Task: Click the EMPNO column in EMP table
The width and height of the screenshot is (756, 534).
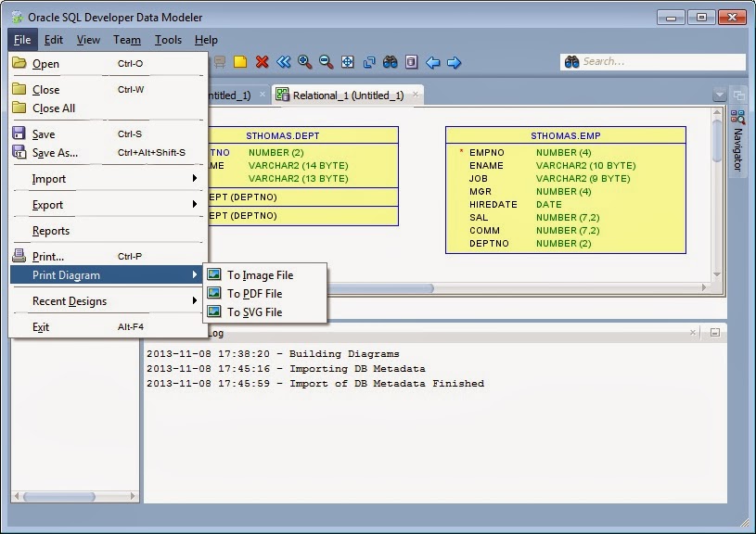Action: coord(486,152)
